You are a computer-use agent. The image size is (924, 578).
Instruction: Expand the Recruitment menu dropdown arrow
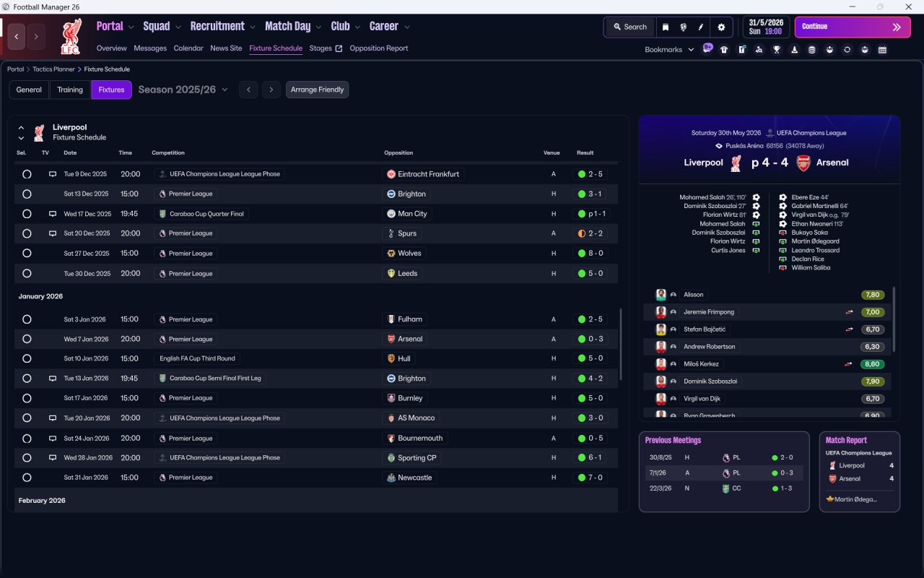pyautogui.click(x=253, y=27)
